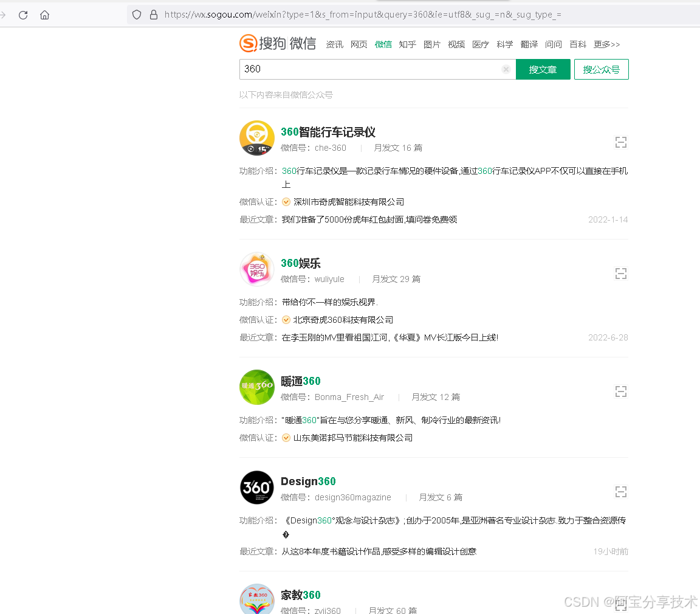Show QR code for Design360 account
The image size is (700, 614).
point(621,492)
